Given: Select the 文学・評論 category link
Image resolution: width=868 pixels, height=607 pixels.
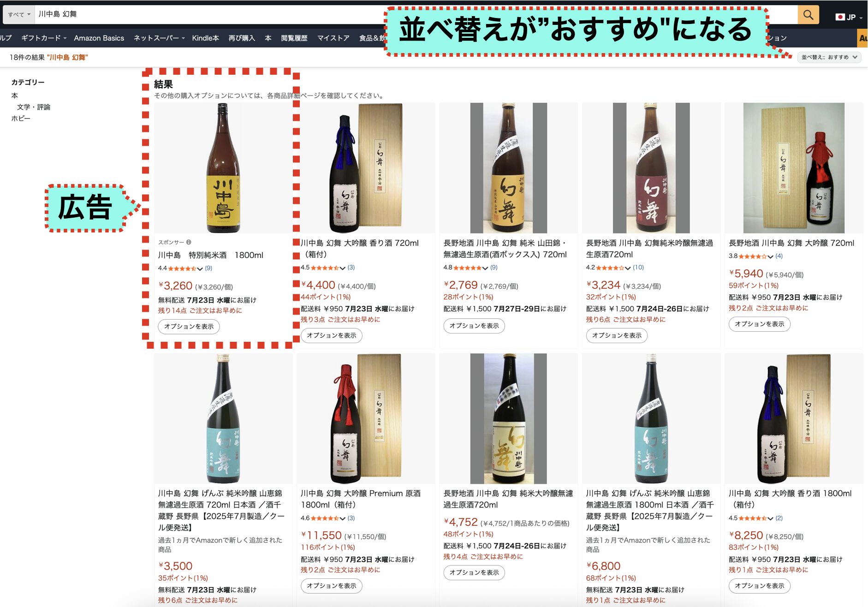Looking at the screenshot, I should tap(34, 107).
